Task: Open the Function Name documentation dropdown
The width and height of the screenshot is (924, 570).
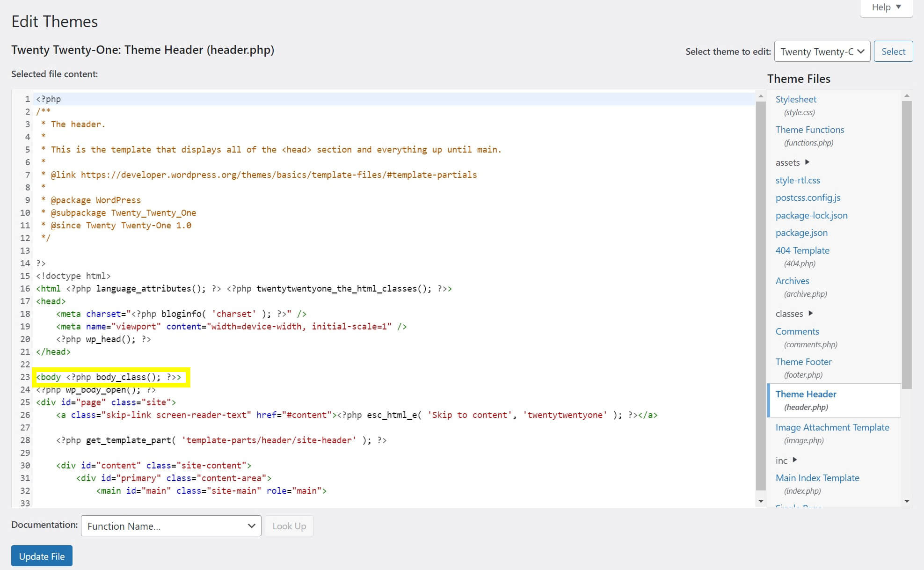Action: tap(170, 526)
